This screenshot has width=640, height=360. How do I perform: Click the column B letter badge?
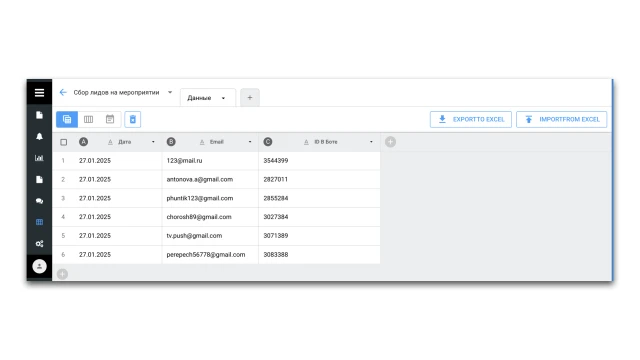click(171, 142)
